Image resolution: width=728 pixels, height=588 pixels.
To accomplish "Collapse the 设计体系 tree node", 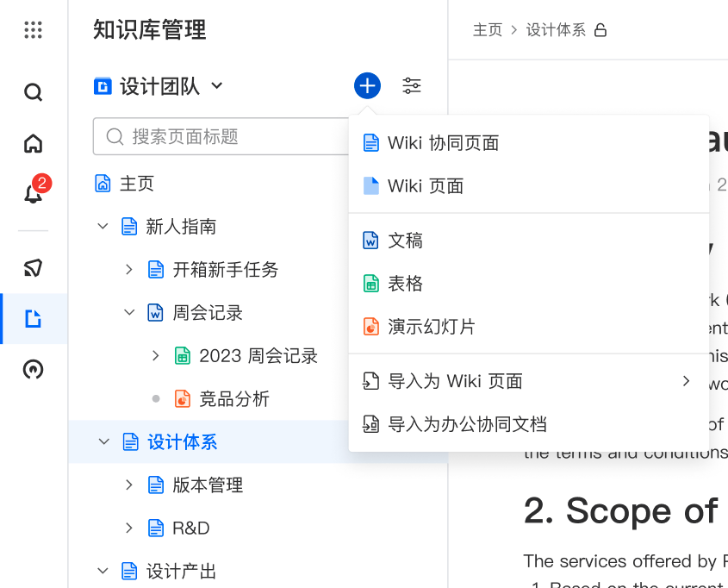I will pyautogui.click(x=104, y=441).
